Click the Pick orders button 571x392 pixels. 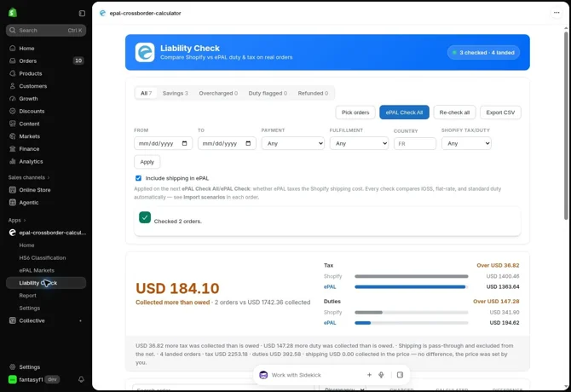tap(355, 112)
